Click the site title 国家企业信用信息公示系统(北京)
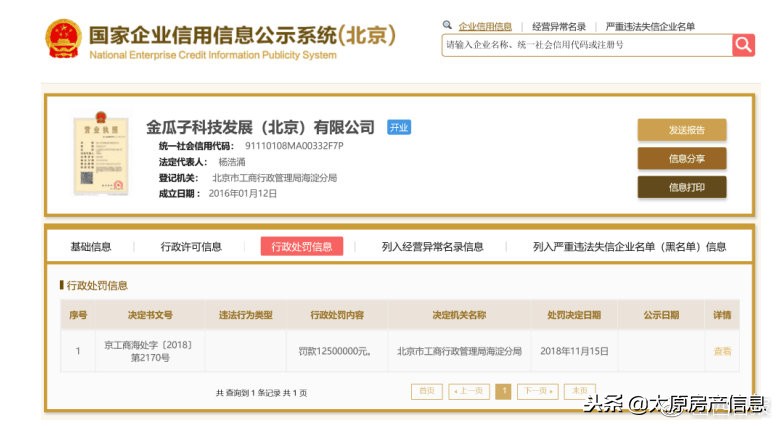Image resolution: width=779 pixels, height=426 pixels. (x=242, y=35)
